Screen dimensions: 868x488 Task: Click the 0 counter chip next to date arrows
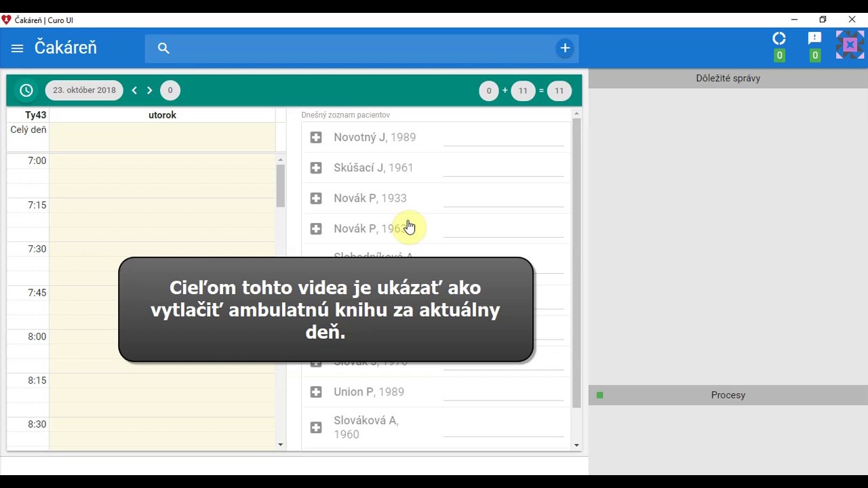[x=170, y=90]
